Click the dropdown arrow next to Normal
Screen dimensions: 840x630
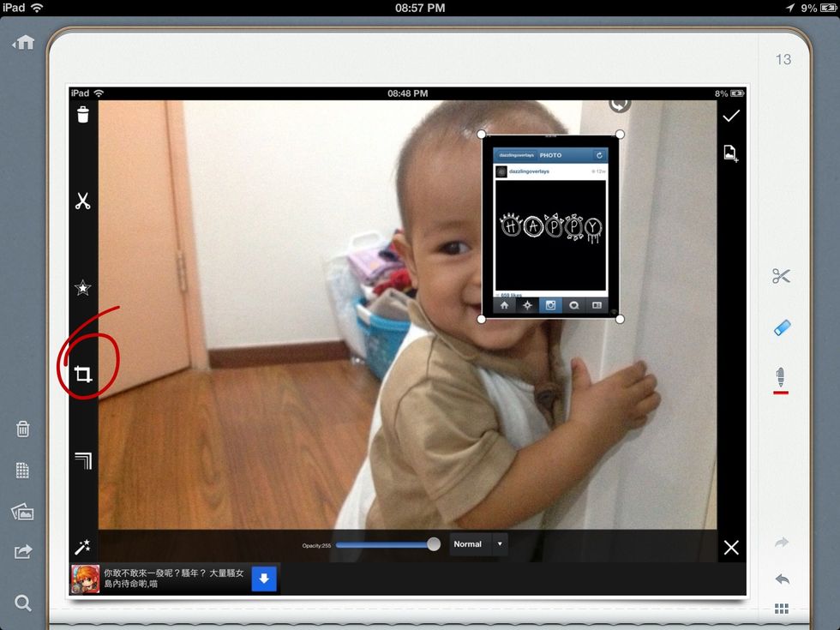point(500,544)
